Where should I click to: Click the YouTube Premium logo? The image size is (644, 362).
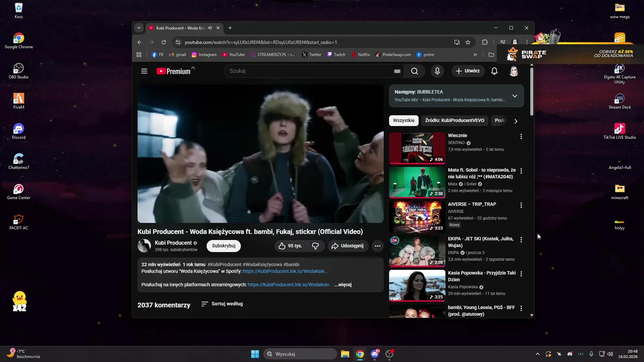coord(174,71)
